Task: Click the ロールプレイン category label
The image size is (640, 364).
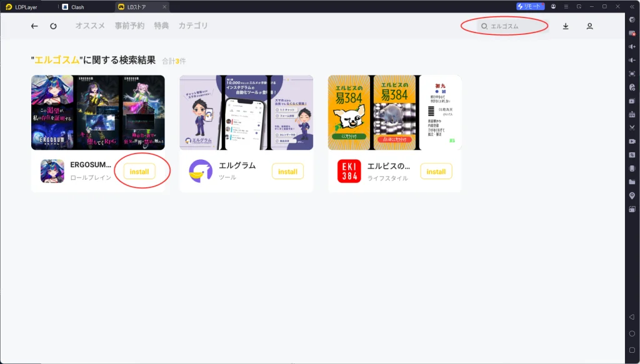Action: pyautogui.click(x=91, y=178)
